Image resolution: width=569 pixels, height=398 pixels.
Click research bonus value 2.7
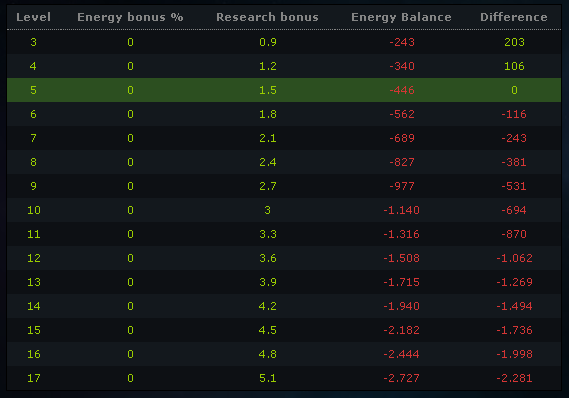tap(268, 186)
